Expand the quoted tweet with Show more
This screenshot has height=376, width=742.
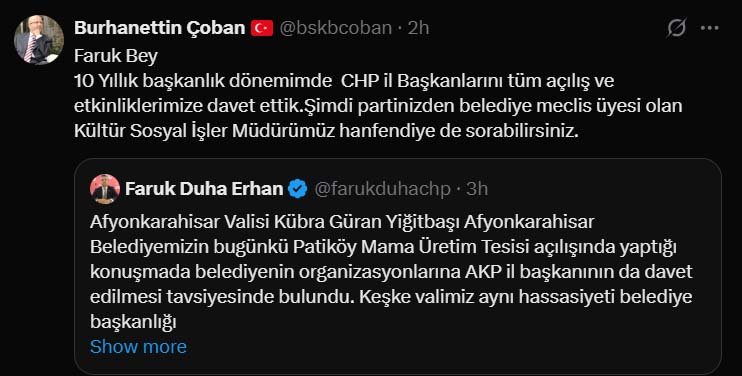coord(138,347)
